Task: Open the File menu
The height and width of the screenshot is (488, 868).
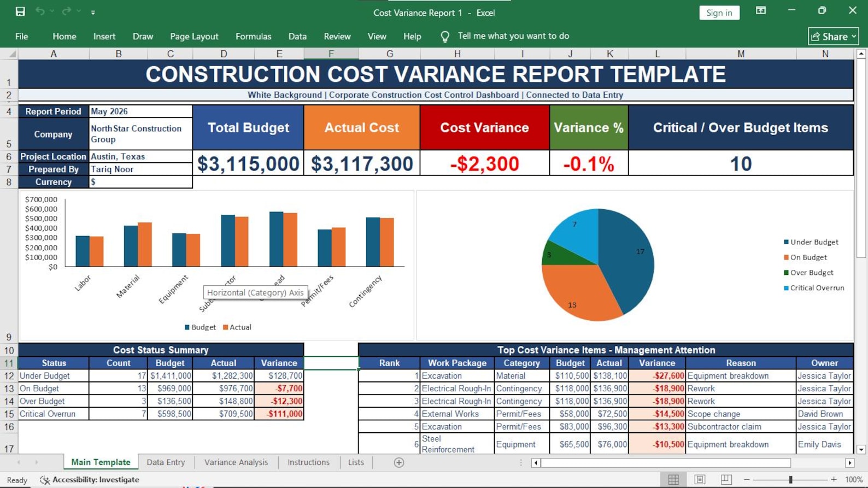Action: coord(22,37)
